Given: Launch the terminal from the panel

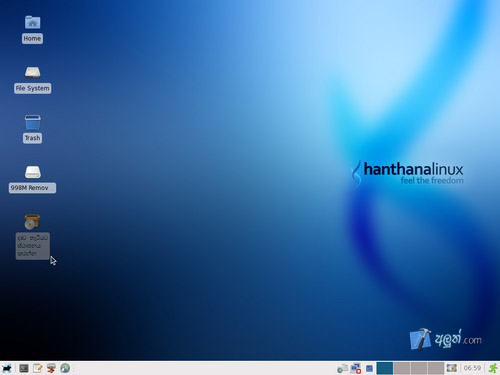Looking at the screenshot, I should click(24, 368).
